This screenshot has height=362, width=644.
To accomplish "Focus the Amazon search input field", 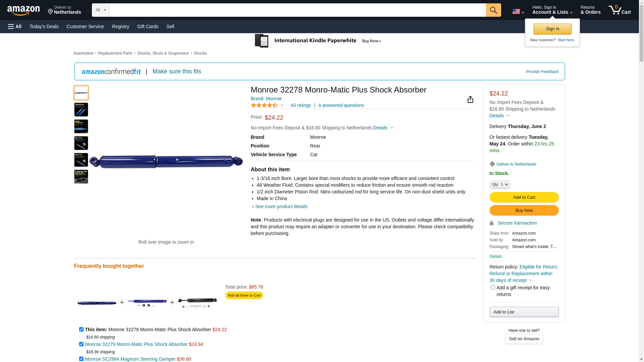I will (297, 10).
